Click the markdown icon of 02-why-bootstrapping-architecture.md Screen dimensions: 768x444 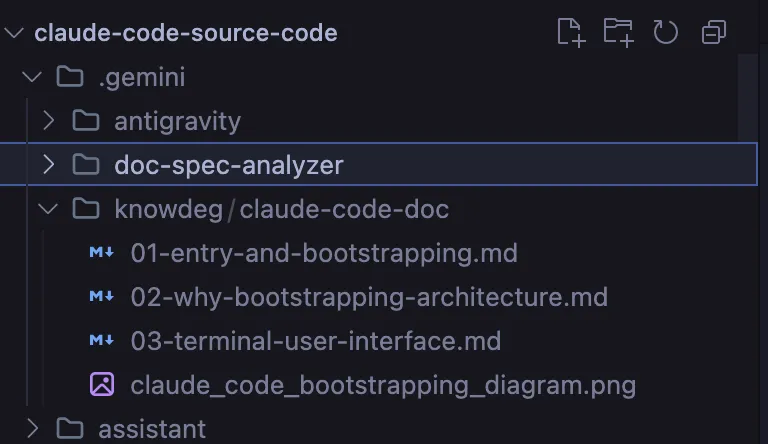tap(102, 297)
